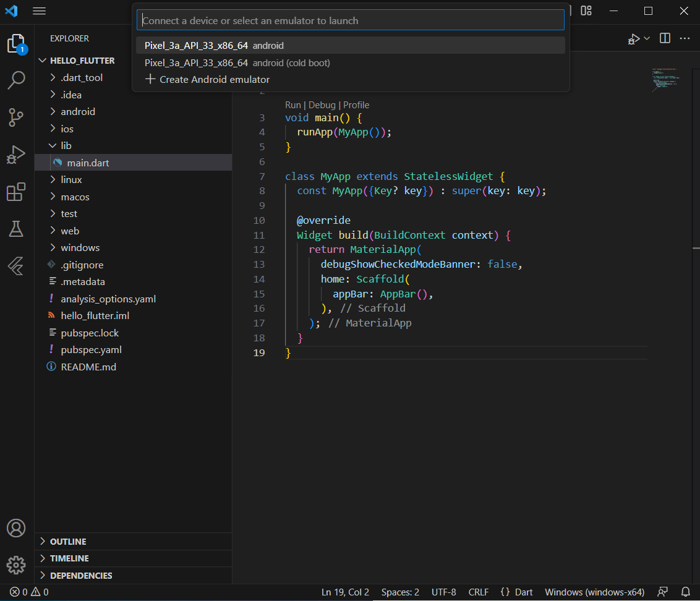Expand the test folder
Viewport: 700px width, 601px height.
tap(53, 213)
